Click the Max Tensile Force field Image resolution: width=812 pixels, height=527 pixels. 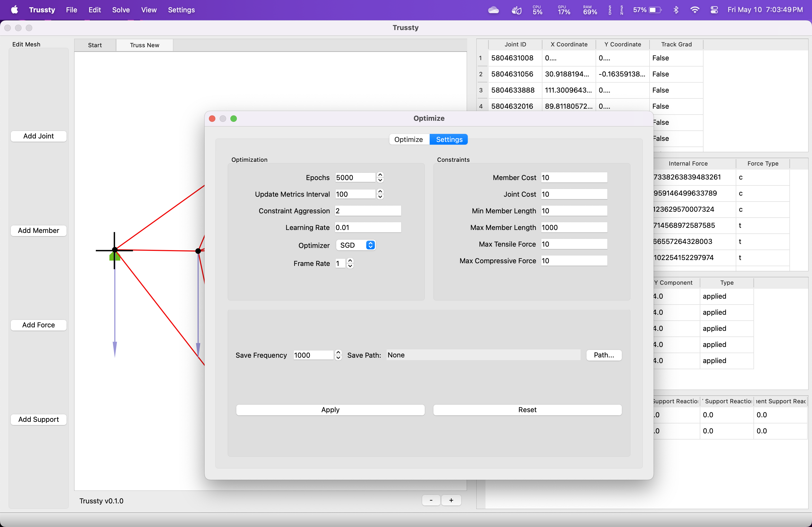(574, 244)
